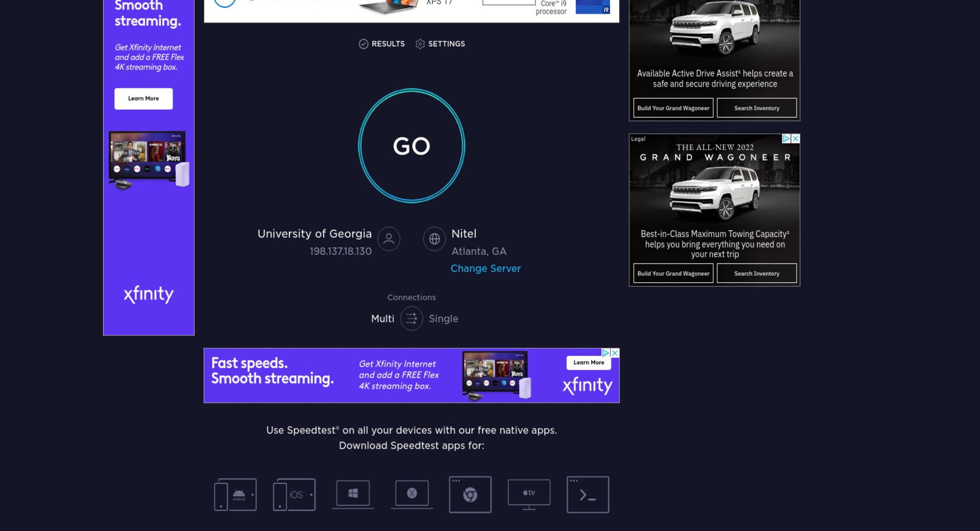This screenshot has width=980, height=531.
Task: Click Search Inventory in lower ad
Action: 756,273
